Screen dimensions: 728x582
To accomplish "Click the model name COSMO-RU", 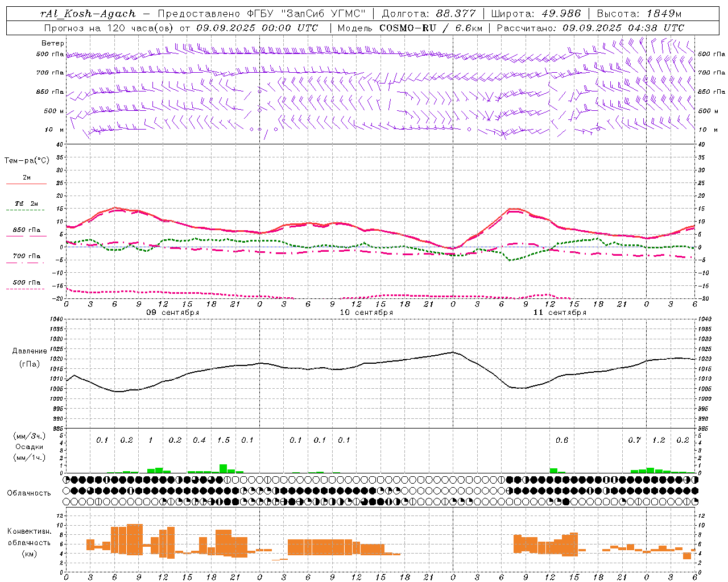I will [408, 28].
